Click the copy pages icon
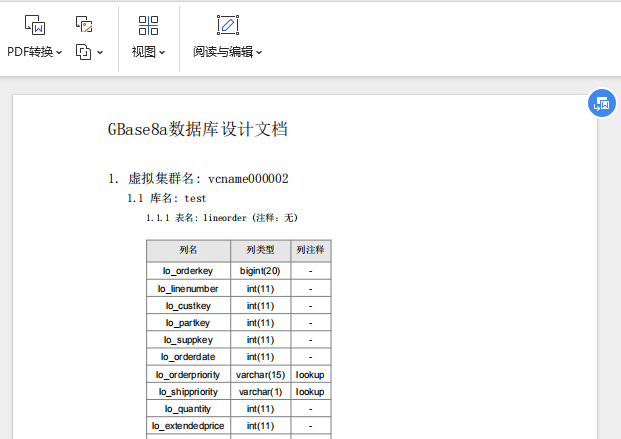The image size is (621, 439). 83,52
